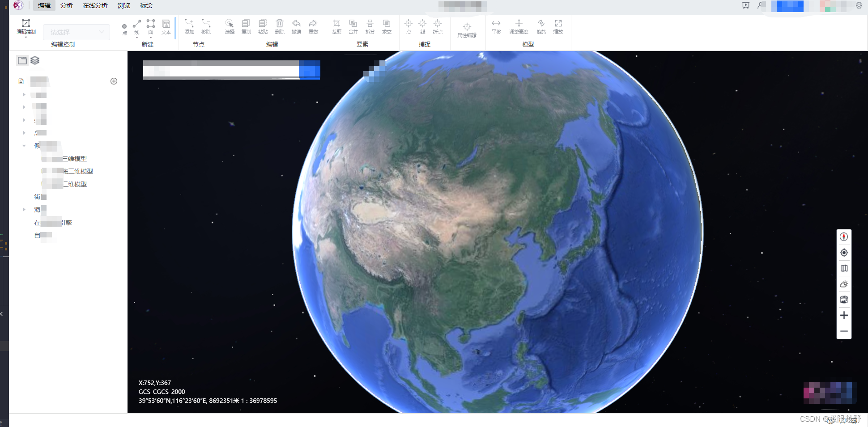Select the model 旋转 tool
The height and width of the screenshot is (427, 868).
[541, 26]
